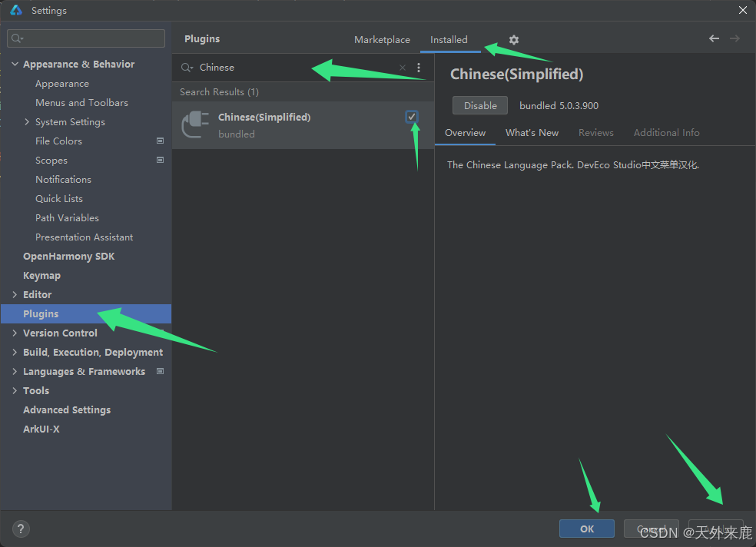Viewport: 756px width, 547px height.
Task: Open the plugins gear settings icon
Action: pos(514,39)
